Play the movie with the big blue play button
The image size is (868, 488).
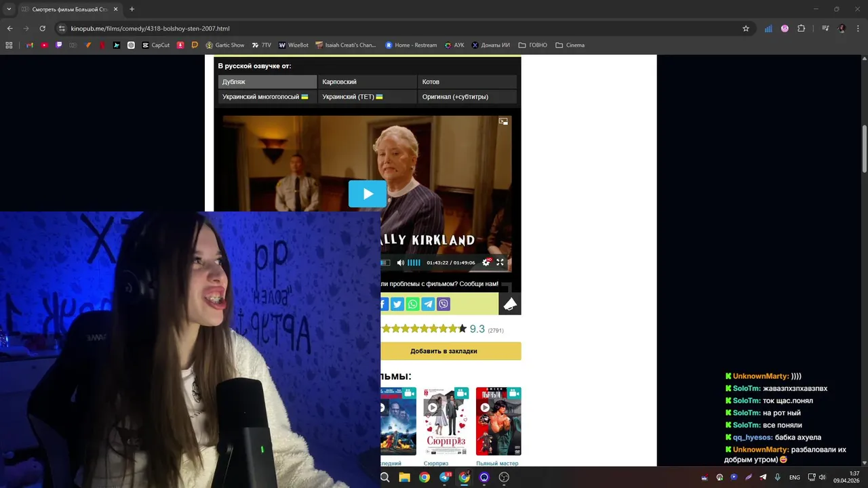(368, 194)
